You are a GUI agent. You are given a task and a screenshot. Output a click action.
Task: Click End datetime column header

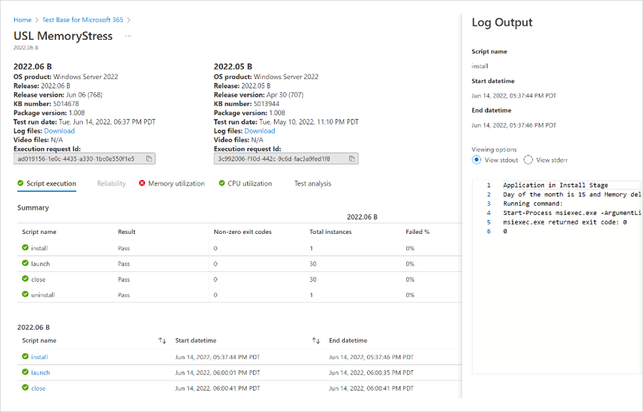click(x=348, y=341)
